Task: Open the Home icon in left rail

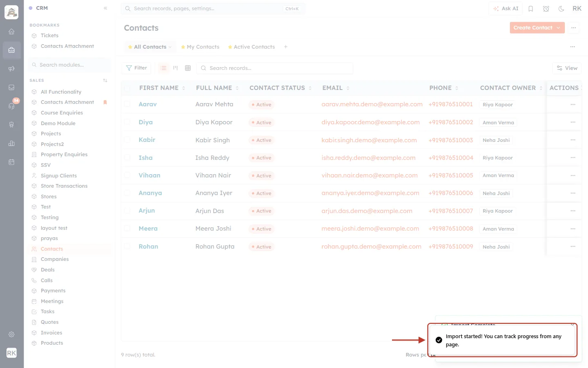Action: coord(11,31)
